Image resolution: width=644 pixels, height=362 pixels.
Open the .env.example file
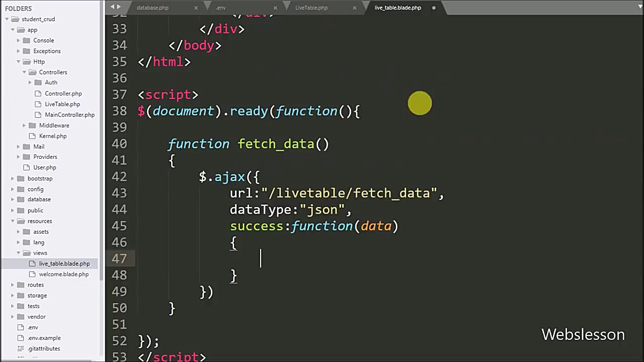pos(44,338)
